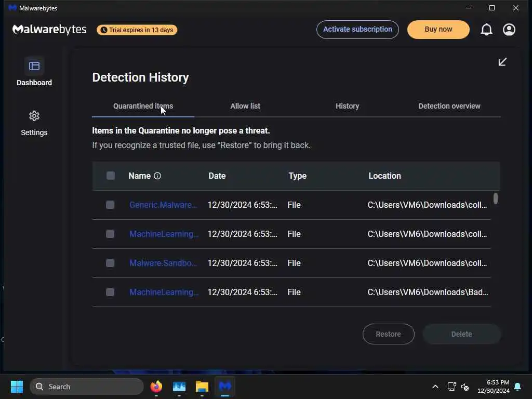Click the Buy now button
The height and width of the screenshot is (399, 532).
pyautogui.click(x=438, y=30)
